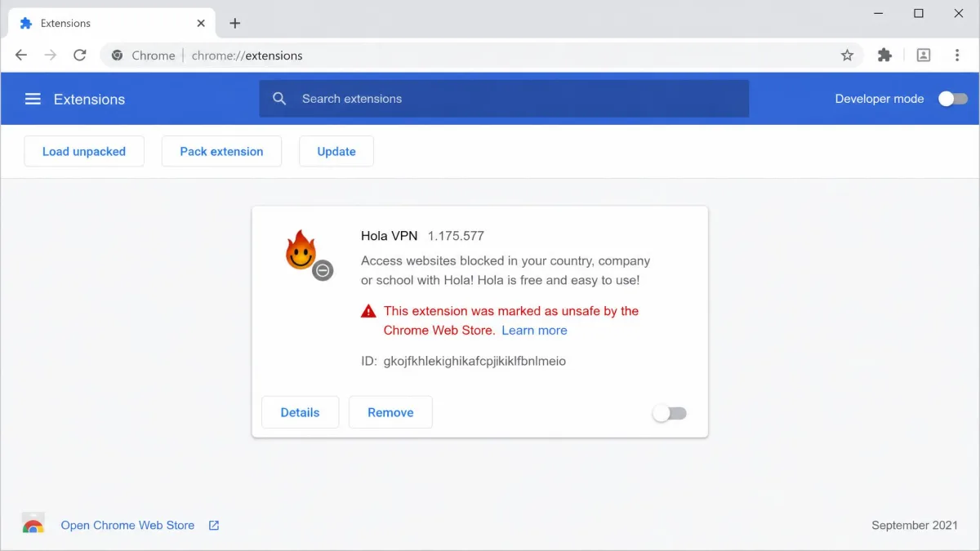980x551 pixels.
Task: Open Chrome Web Store link
Action: point(127,526)
